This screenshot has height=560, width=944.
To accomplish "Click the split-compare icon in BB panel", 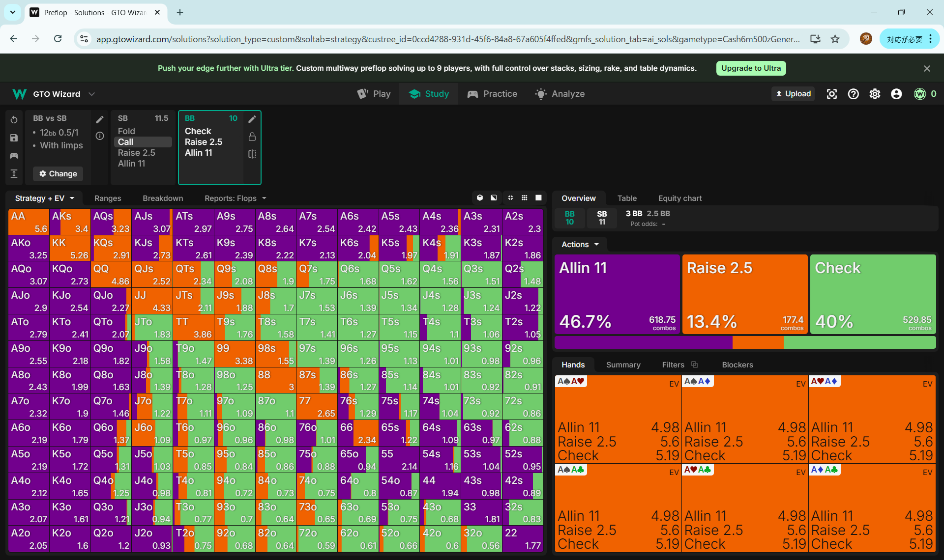I will pyautogui.click(x=252, y=154).
